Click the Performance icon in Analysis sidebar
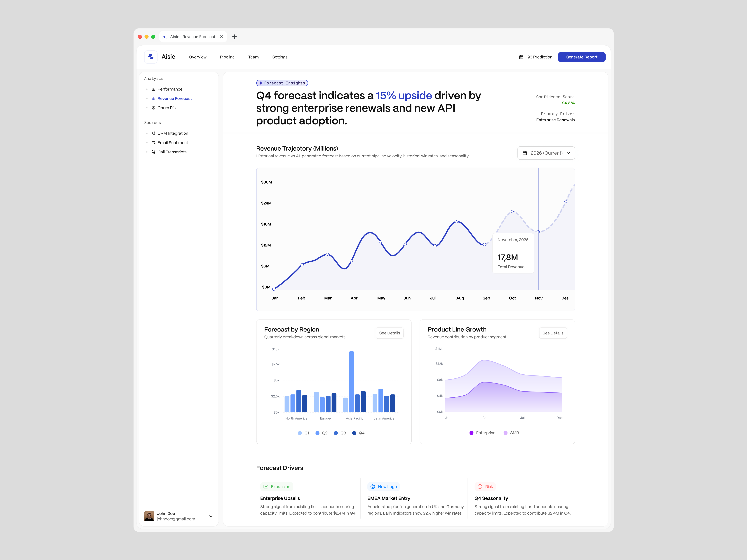Screen dimensions: 747x560 click(x=154, y=89)
